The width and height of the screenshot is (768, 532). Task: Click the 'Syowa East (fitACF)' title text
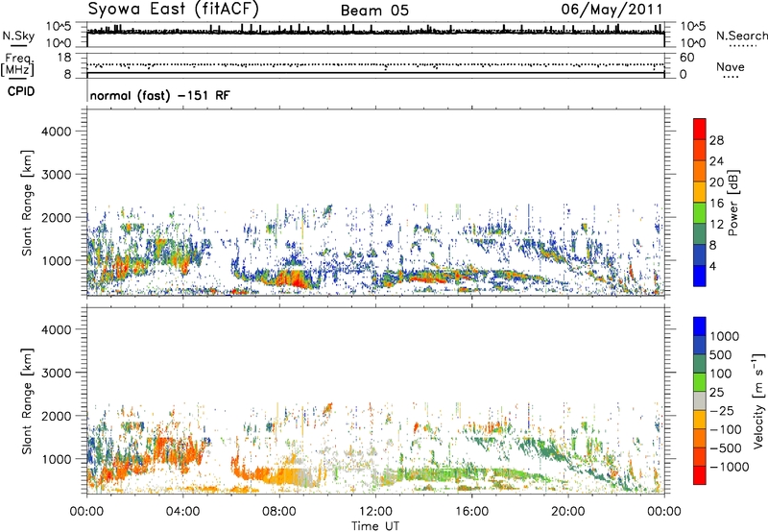pyautogui.click(x=173, y=10)
